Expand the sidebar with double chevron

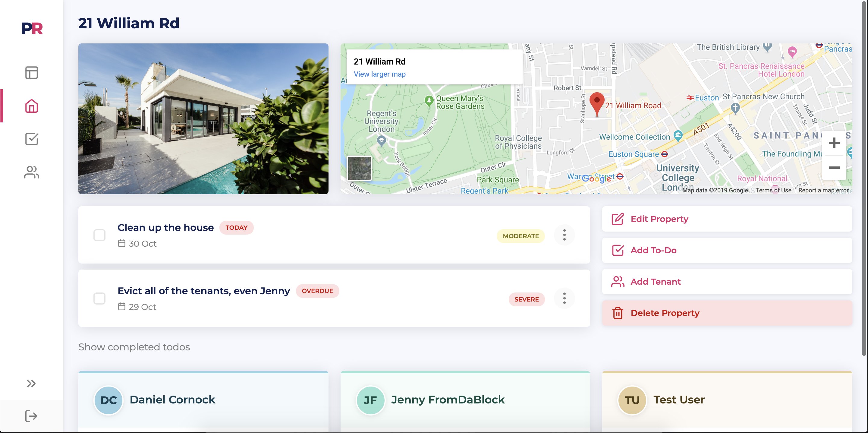(x=31, y=384)
